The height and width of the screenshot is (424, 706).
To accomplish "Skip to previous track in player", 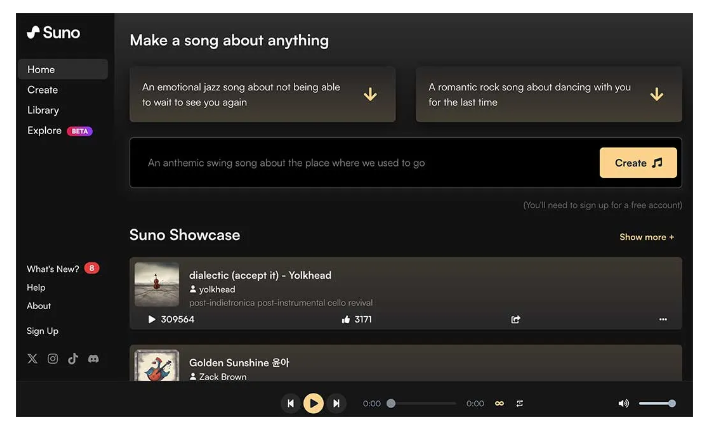I will (291, 403).
